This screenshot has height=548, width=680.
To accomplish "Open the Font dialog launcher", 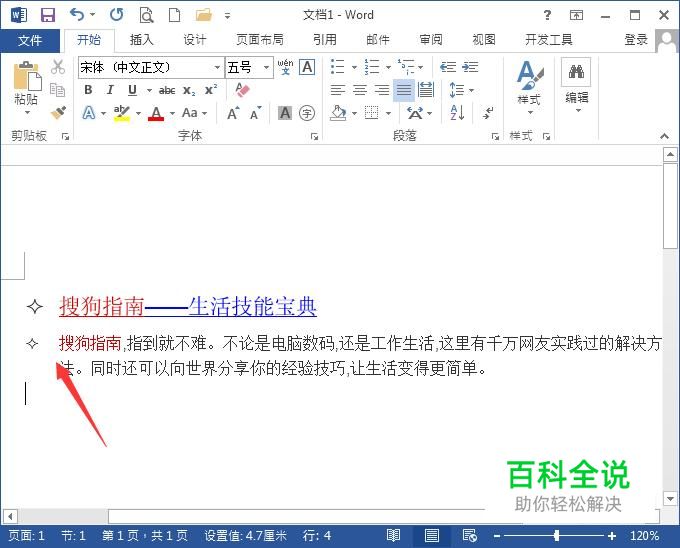I will [x=314, y=137].
